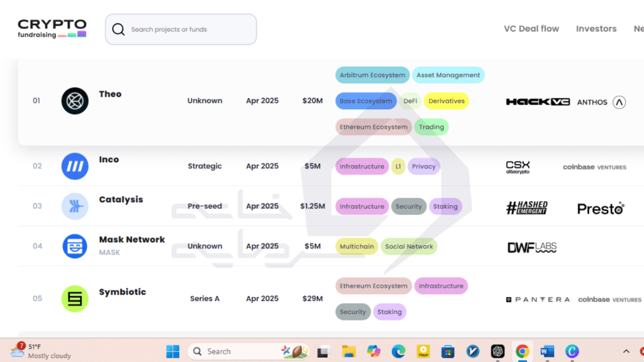644x362 pixels.
Task: Select the Asset Management tag
Action: [448, 75]
